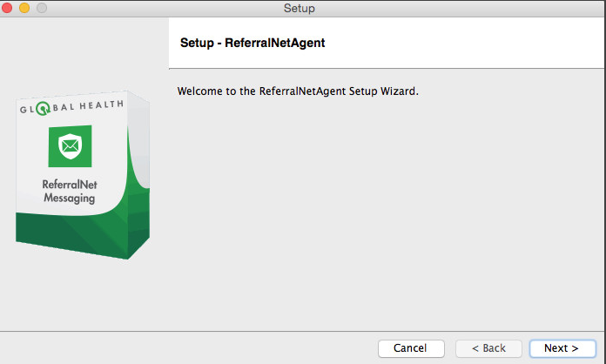Click the empty wizard content area

(383, 218)
